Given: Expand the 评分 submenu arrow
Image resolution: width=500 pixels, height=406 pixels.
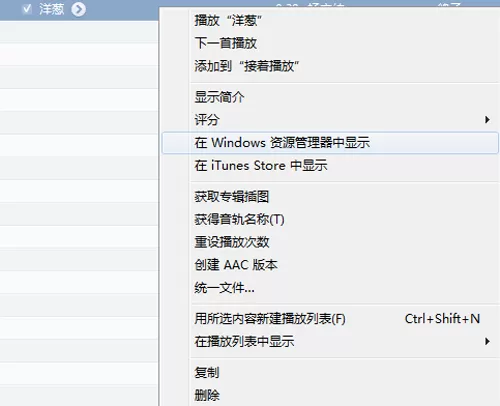Looking at the screenshot, I should 487,119.
